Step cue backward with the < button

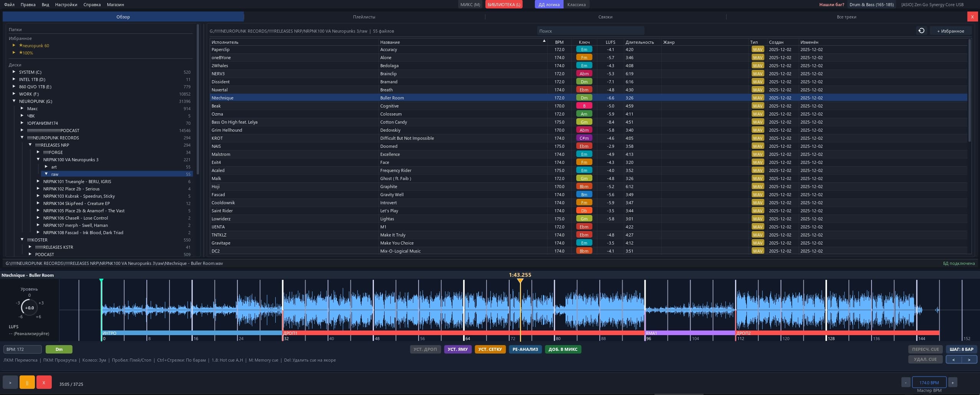coord(954,360)
